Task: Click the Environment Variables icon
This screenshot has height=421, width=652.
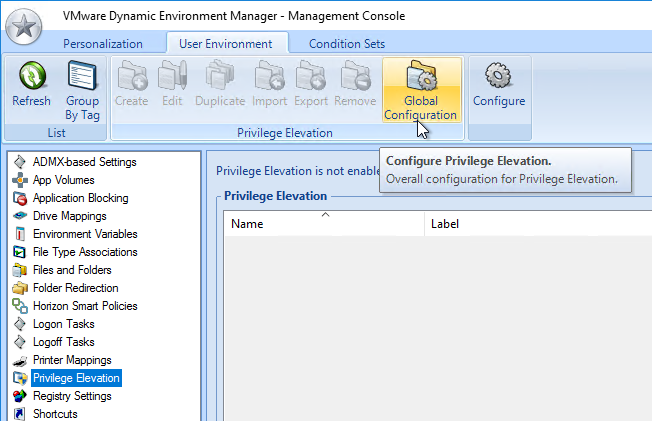Action: tap(20, 234)
